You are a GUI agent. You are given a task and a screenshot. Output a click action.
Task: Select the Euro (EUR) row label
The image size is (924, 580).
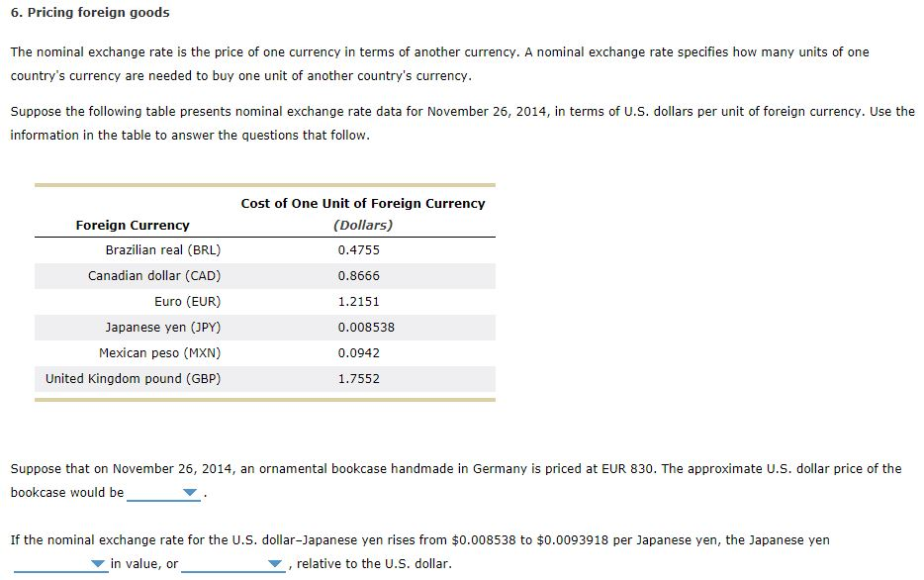tap(187, 302)
